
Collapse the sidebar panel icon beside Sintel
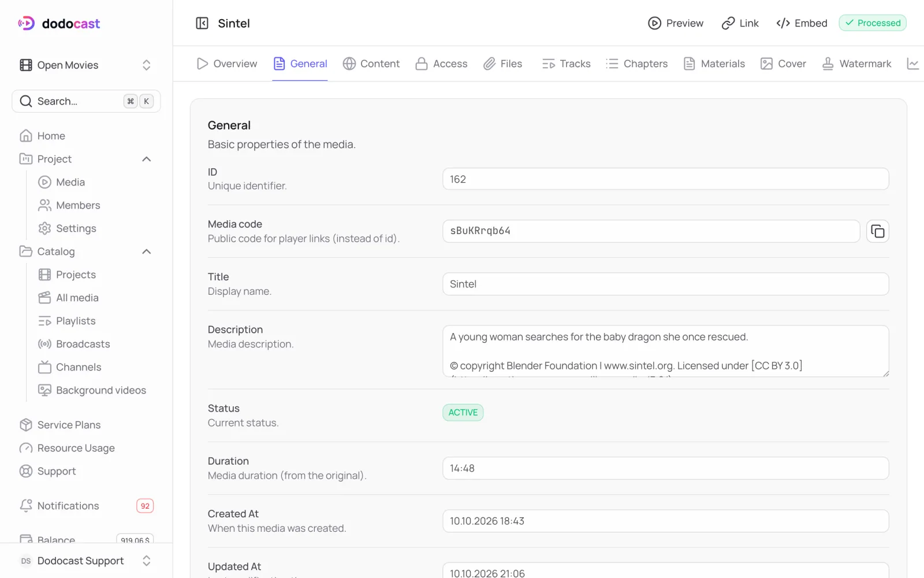[x=202, y=23]
